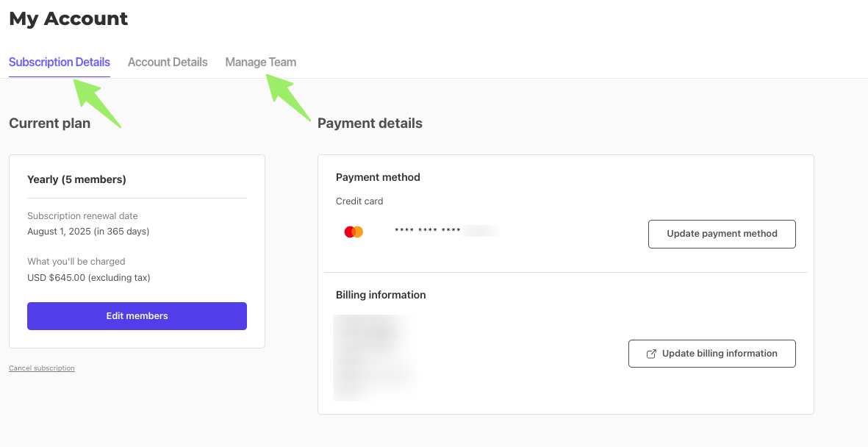Screen dimensions: 868x447
Task: Click Update payment method
Action: pyautogui.click(x=721, y=233)
